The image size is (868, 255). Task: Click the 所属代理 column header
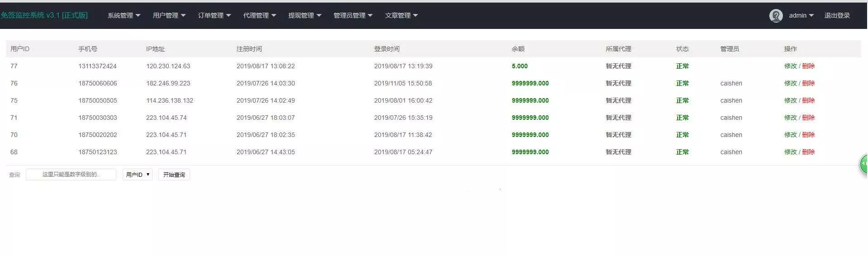(618, 49)
